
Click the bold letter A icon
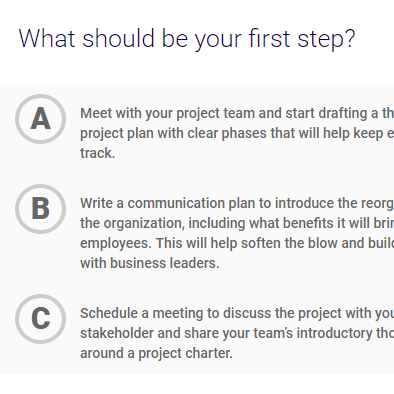coord(40,119)
